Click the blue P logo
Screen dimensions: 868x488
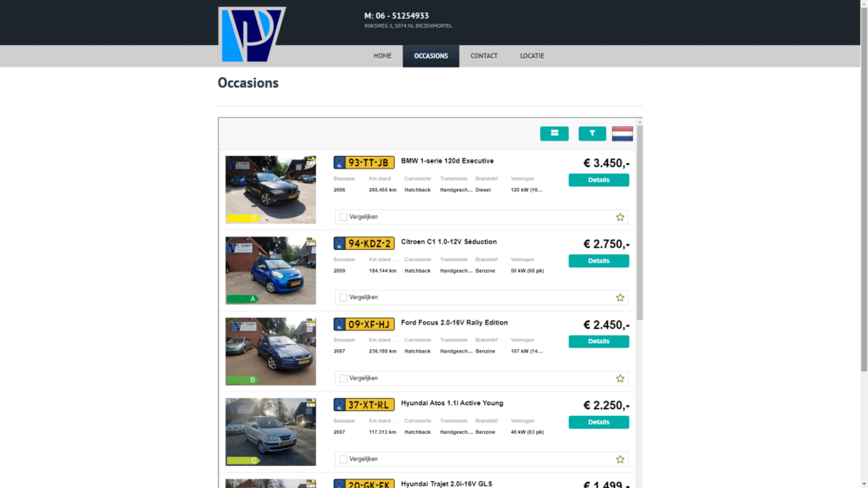252,34
